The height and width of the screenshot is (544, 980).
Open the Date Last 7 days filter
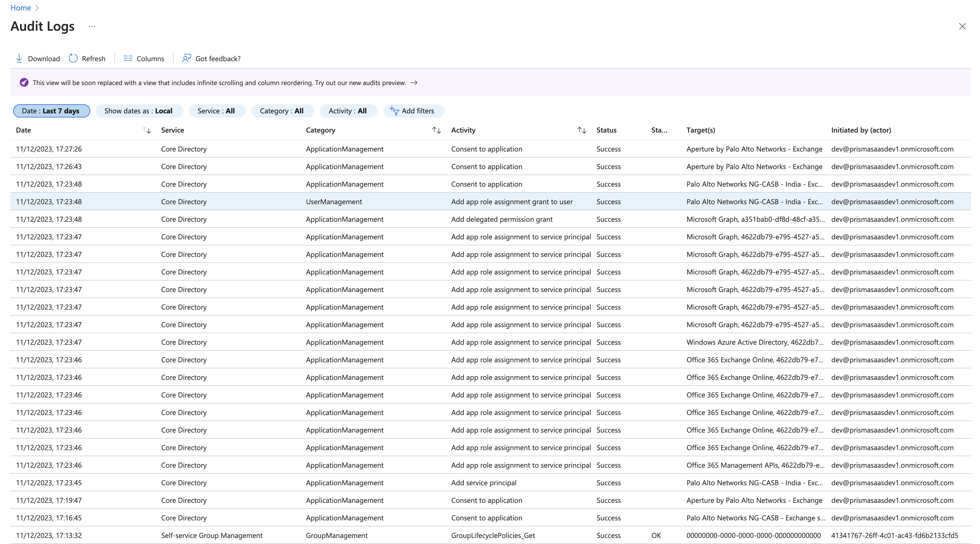click(51, 111)
